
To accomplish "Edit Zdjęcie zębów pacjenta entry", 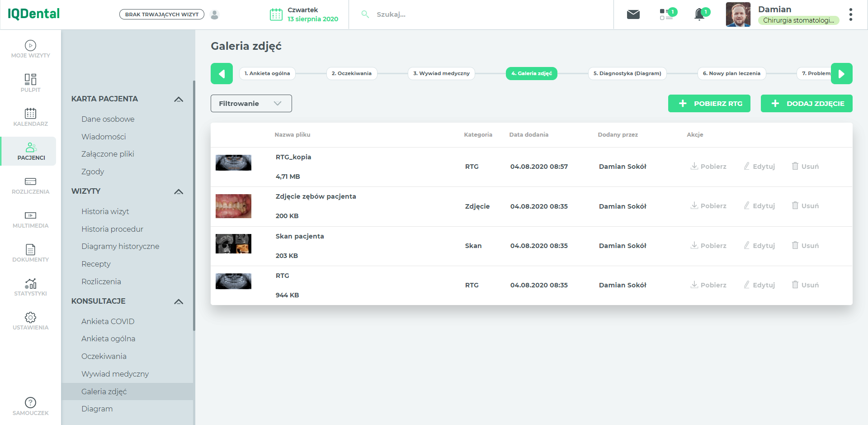I will tap(759, 205).
